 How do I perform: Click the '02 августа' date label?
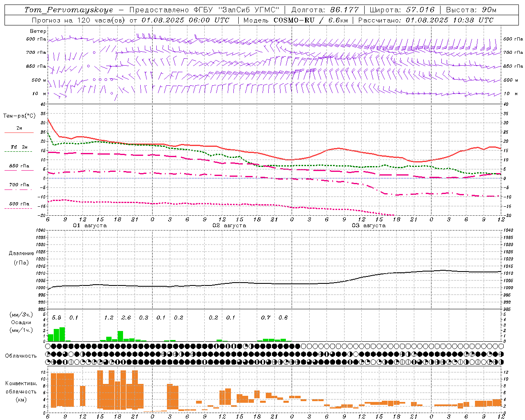tap(229, 226)
